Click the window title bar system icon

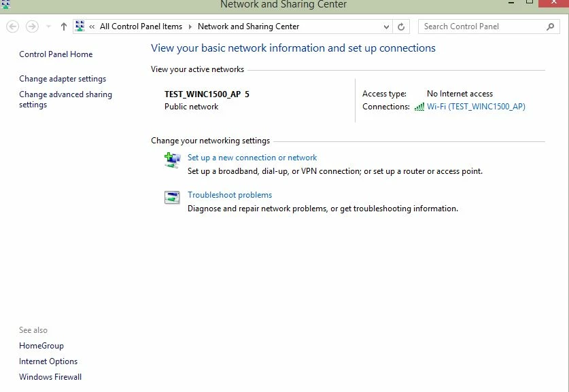coord(6,4)
